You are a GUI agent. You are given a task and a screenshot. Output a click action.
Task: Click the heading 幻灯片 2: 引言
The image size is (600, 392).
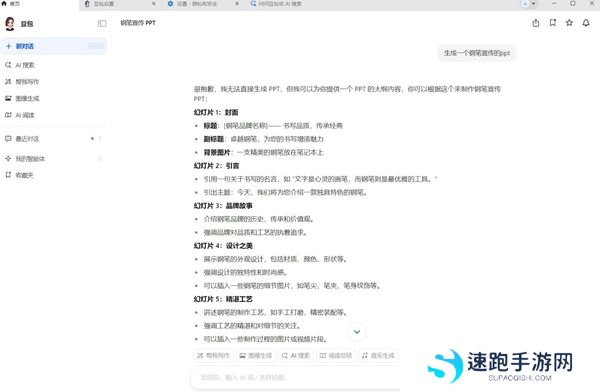[x=216, y=166]
